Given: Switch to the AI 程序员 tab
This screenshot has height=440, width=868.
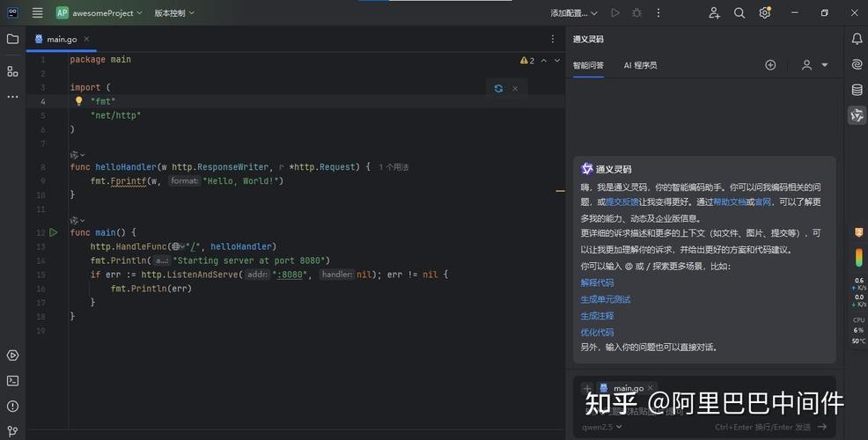Looking at the screenshot, I should click(x=641, y=65).
